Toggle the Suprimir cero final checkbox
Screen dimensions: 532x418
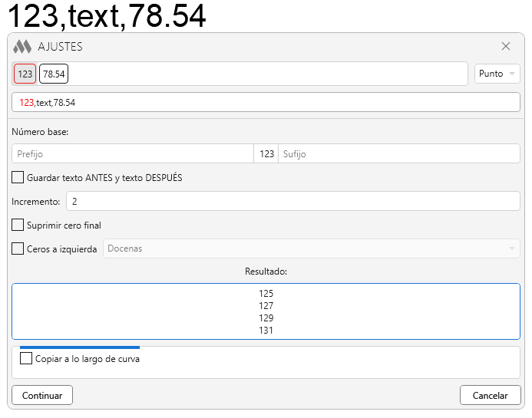coord(18,225)
